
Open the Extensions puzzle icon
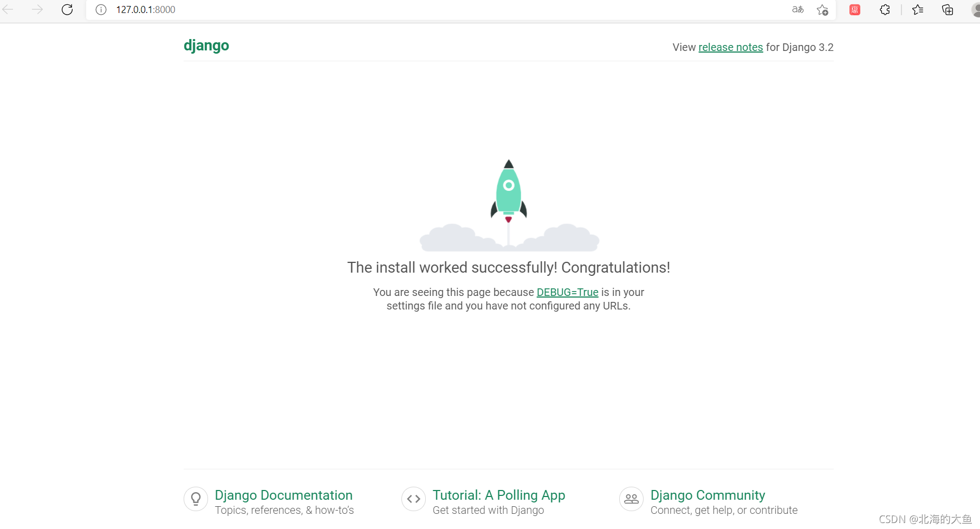pos(885,10)
